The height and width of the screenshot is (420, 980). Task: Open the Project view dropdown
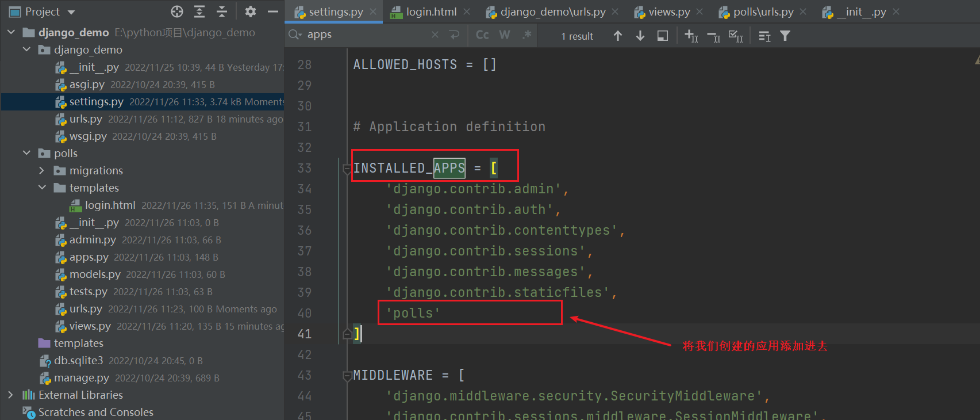71,12
